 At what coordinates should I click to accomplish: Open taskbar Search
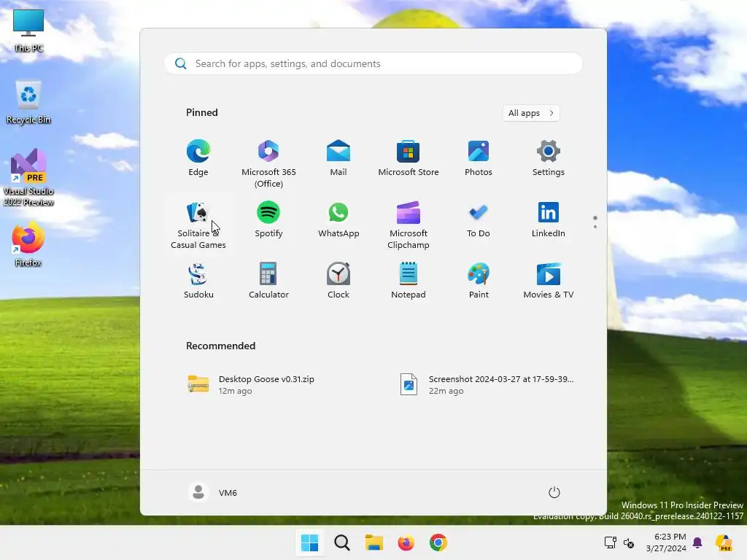(x=342, y=542)
